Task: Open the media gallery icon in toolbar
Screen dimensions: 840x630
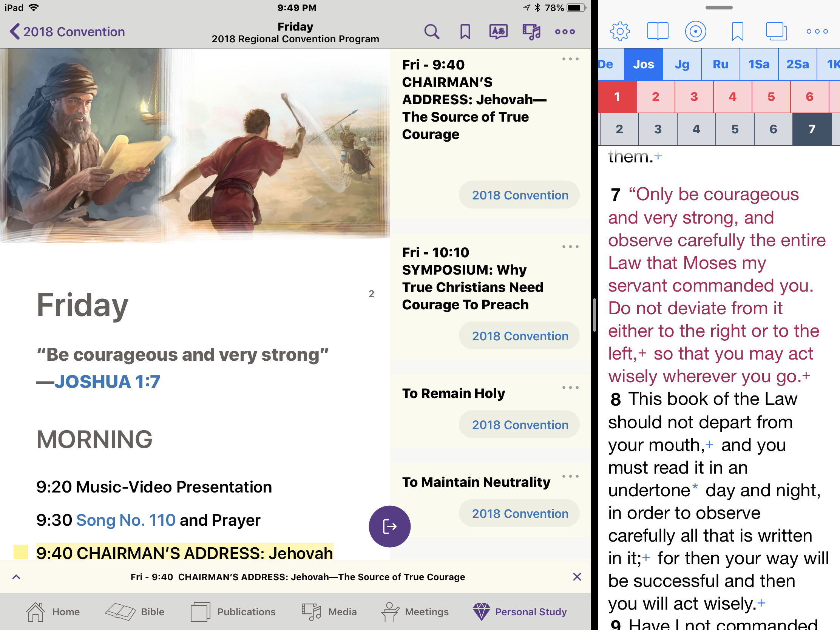Action: (x=531, y=32)
